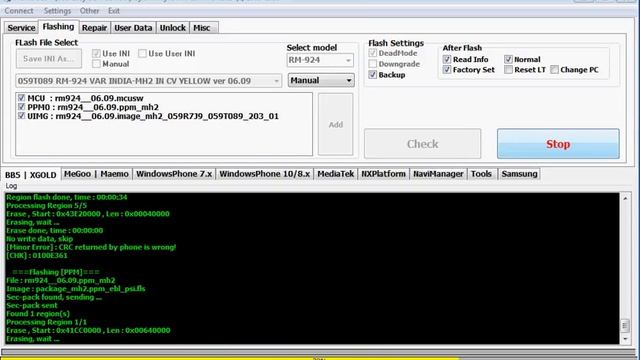Screen dimensions: 640x360
Task: Toggle the Factory Set checkbox
Action: coord(447,70)
